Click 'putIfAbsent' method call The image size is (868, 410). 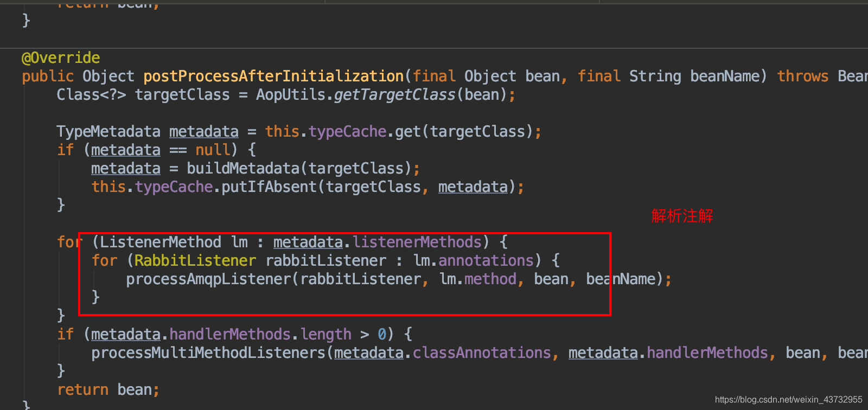coord(269,187)
